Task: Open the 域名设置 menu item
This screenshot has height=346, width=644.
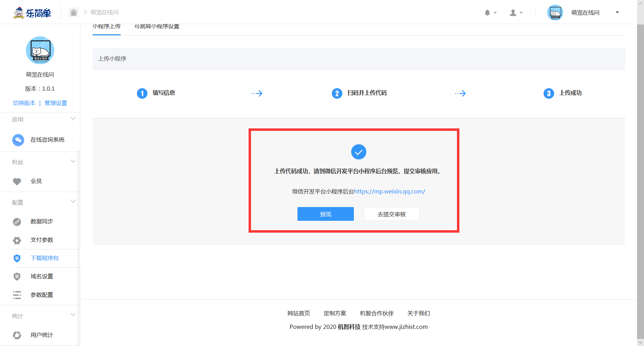Action: pyautogui.click(x=42, y=276)
